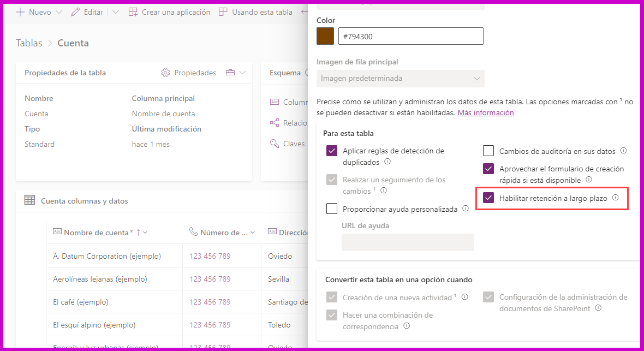Expand the chevron next to briefcase icon
644x351 pixels.
click(242, 73)
